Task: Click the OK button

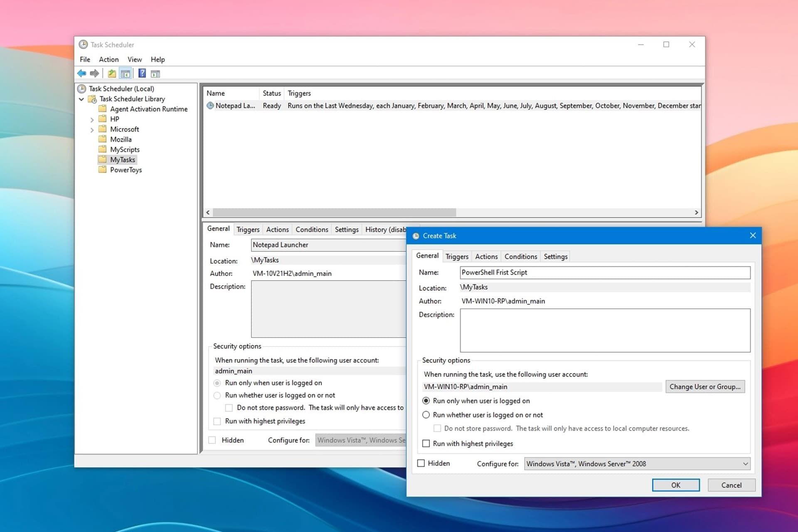Action: click(x=676, y=485)
